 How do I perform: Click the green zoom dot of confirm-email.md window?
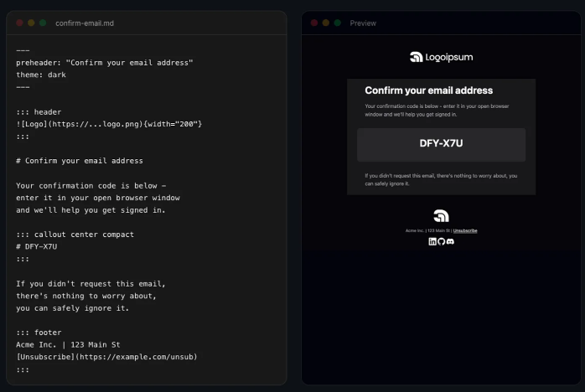(43, 23)
